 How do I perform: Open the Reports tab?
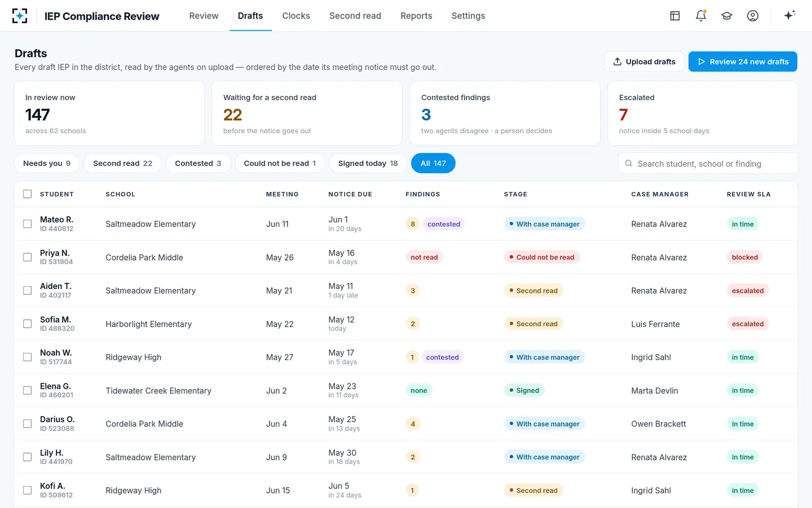[x=416, y=16]
